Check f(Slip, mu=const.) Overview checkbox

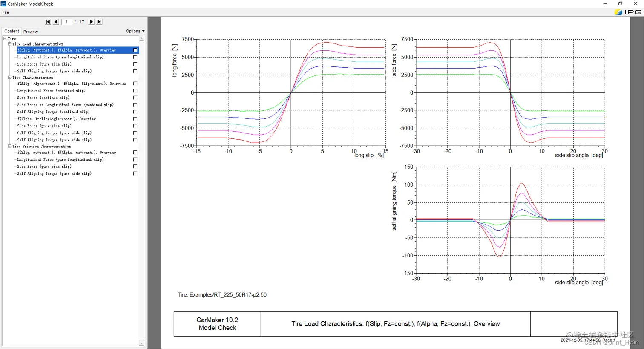[135, 152]
